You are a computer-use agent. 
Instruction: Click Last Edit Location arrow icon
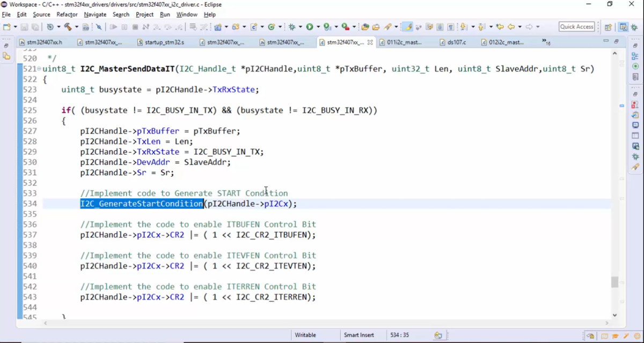pyautogui.click(x=500, y=27)
